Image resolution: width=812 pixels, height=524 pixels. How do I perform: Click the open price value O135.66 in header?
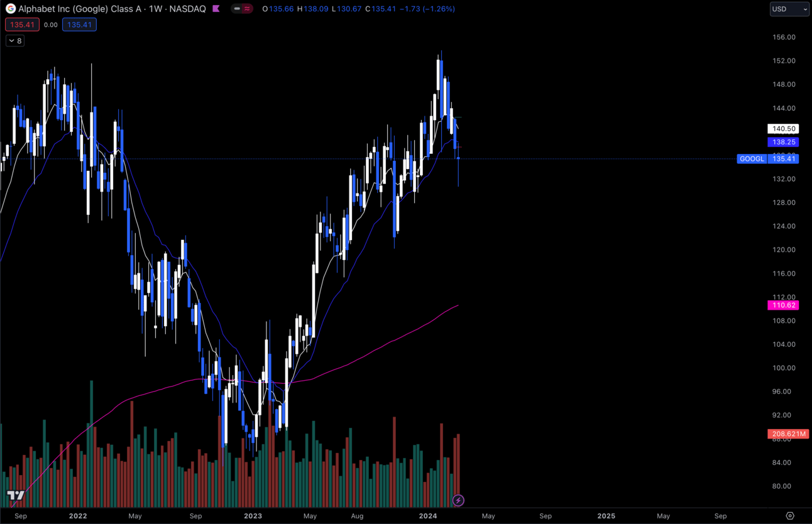point(277,9)
